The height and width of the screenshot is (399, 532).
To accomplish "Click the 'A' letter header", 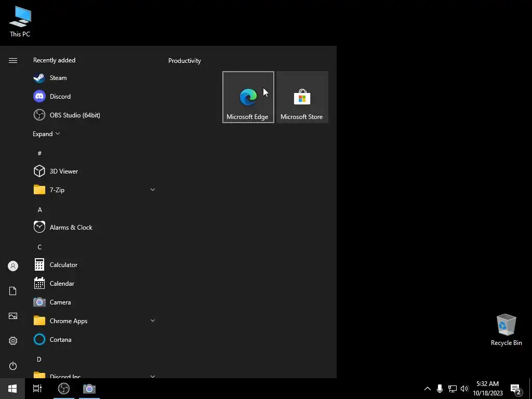I will tap(39, 210).
